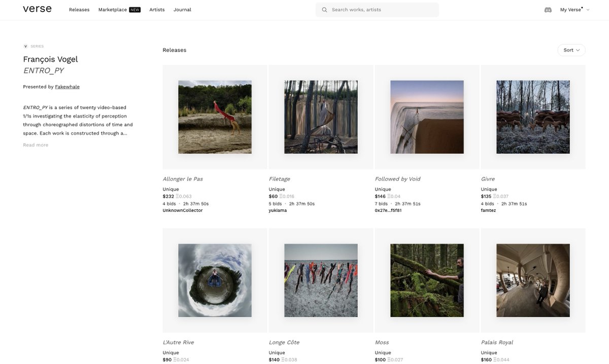Go to Releases in top navigation
This screenshot has height=364, width=609.
click(x=79, y=10)
